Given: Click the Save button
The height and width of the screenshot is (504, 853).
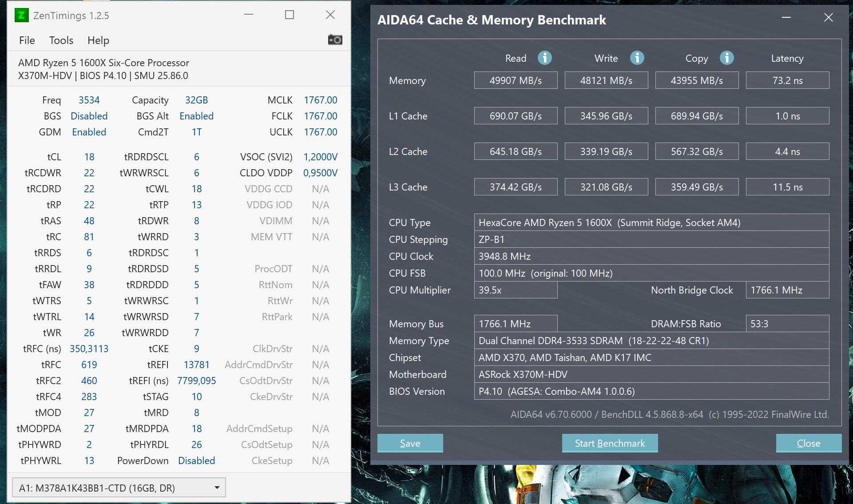Looking at the screenshot, I should [410, 443].
